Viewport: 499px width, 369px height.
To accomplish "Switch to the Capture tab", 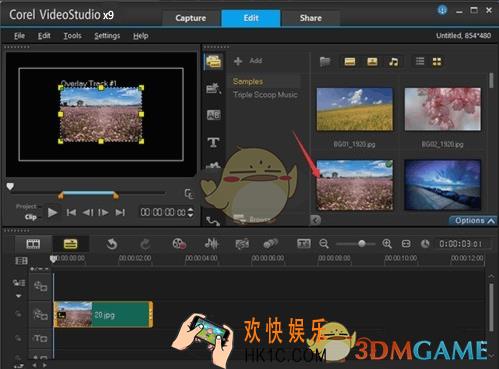I will click(x=190, y=18).
